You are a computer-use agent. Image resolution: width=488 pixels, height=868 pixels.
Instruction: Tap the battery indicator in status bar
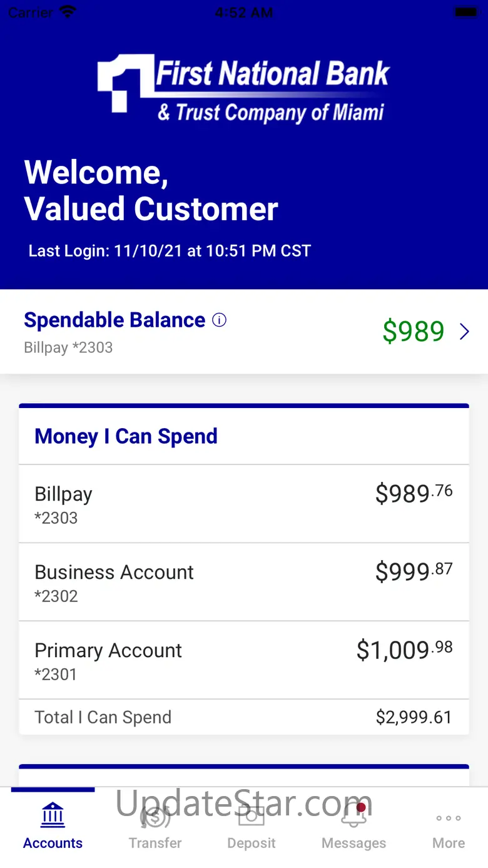coord(465,12)
